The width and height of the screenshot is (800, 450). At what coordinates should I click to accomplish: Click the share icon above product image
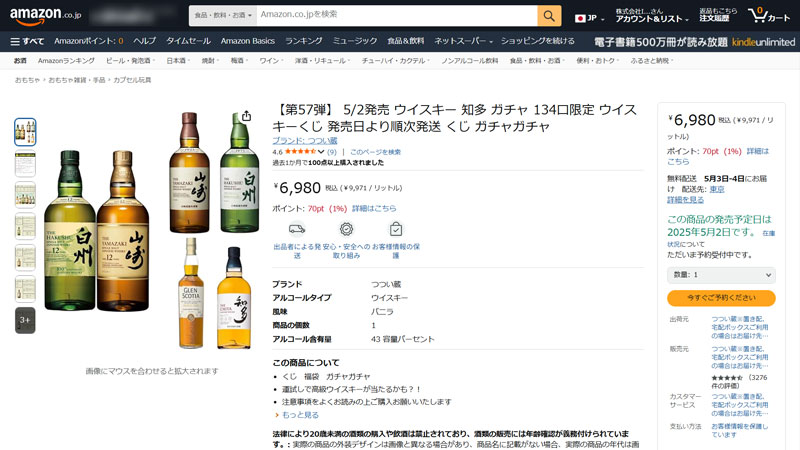(x=246, y=116)
